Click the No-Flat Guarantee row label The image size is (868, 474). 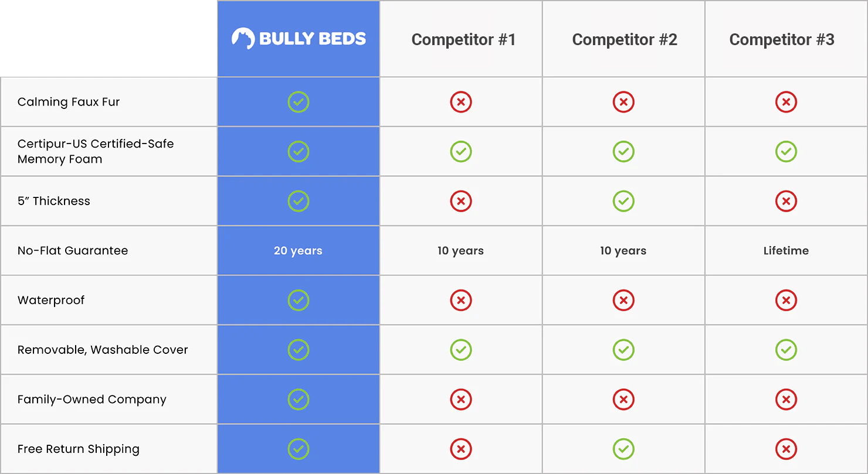point(73,251)
